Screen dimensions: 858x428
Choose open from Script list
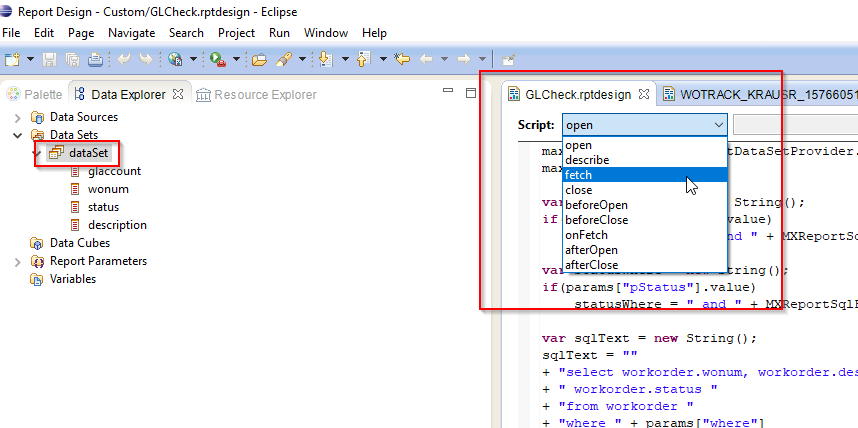[x=645, y=146]
